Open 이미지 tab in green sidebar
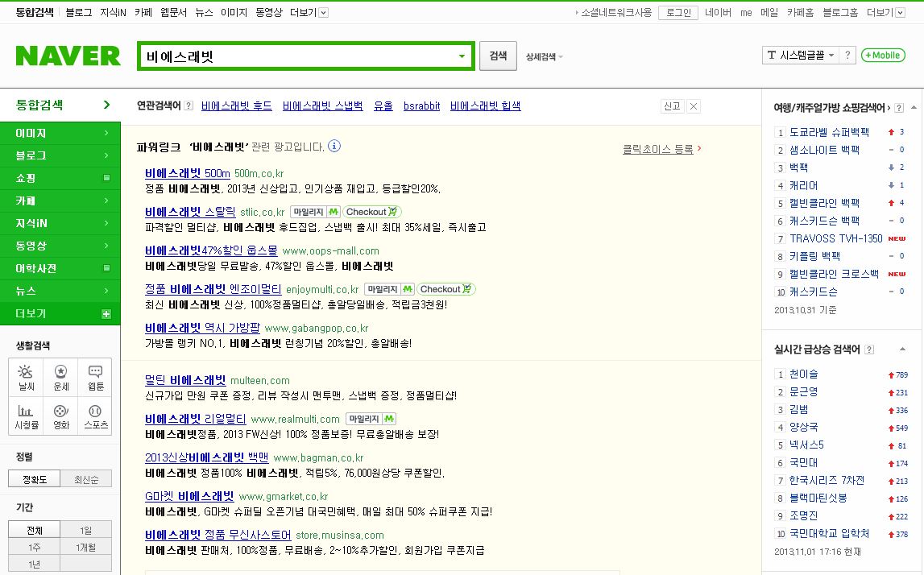This screenshot has height=575, width=924. (60, 133)
